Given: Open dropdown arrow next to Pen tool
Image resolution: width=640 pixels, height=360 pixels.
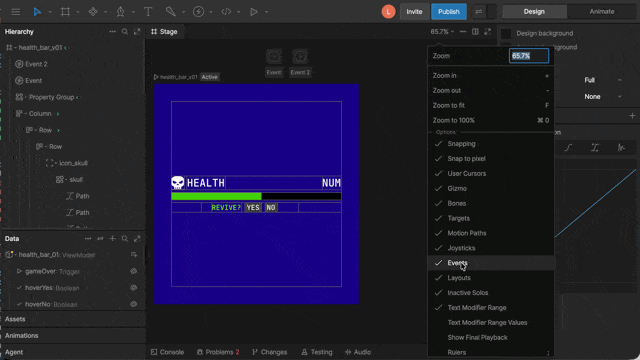Looking at the screenshot, I should (x=133, y=12).
